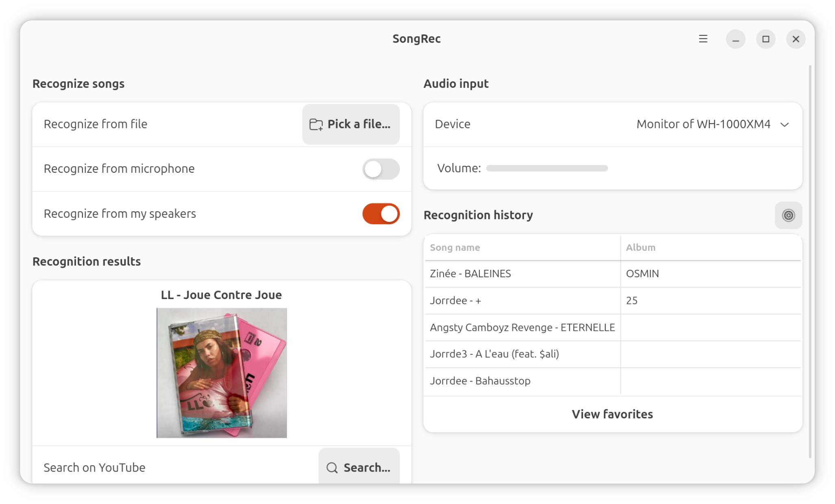Click the recognition history settings gear icon

788,215
